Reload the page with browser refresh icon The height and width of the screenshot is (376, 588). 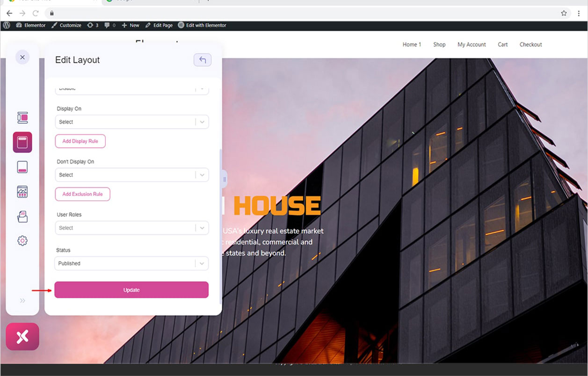(36, 13)
